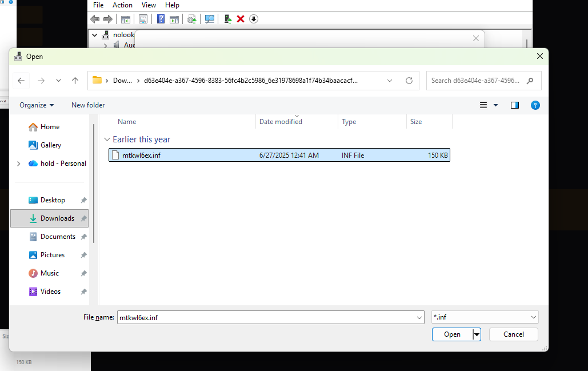This screenshot has width=588, height=371.
Task: Click the Open button split arrow
Action: tap(477, 334)
